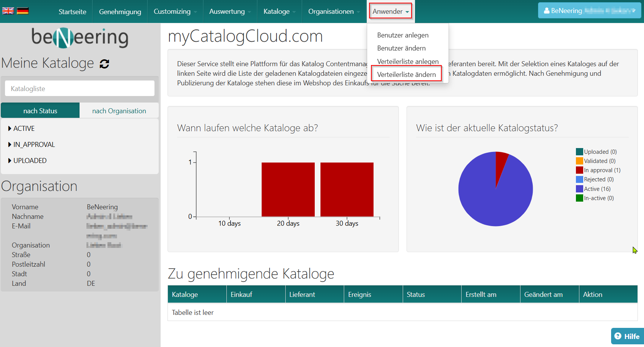Expand the IN_APPROVAL catalog group

34,145
